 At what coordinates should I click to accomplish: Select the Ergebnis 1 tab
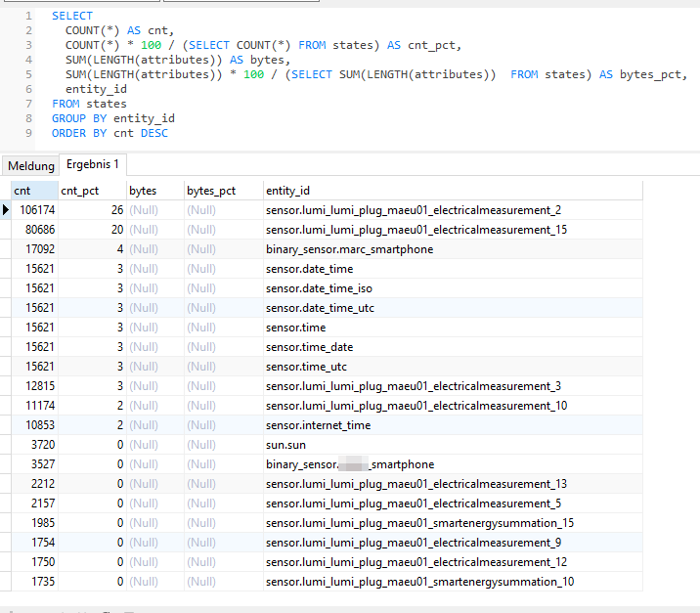(x=93, y=164)
